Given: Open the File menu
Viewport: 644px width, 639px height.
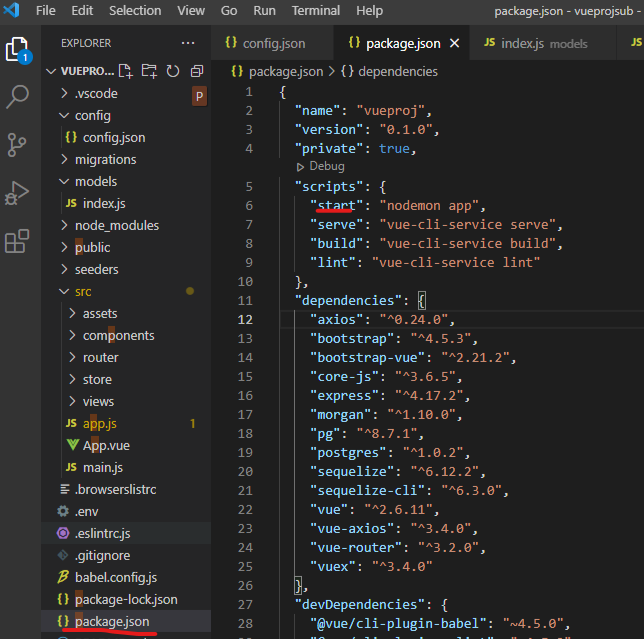Looking at the screenshot, I should pos(46,10).
